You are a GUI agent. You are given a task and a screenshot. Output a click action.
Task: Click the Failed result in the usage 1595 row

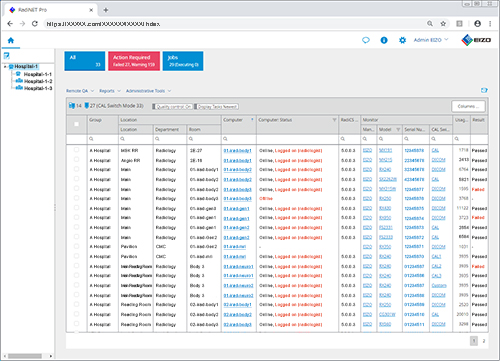(x=478, y=189)
